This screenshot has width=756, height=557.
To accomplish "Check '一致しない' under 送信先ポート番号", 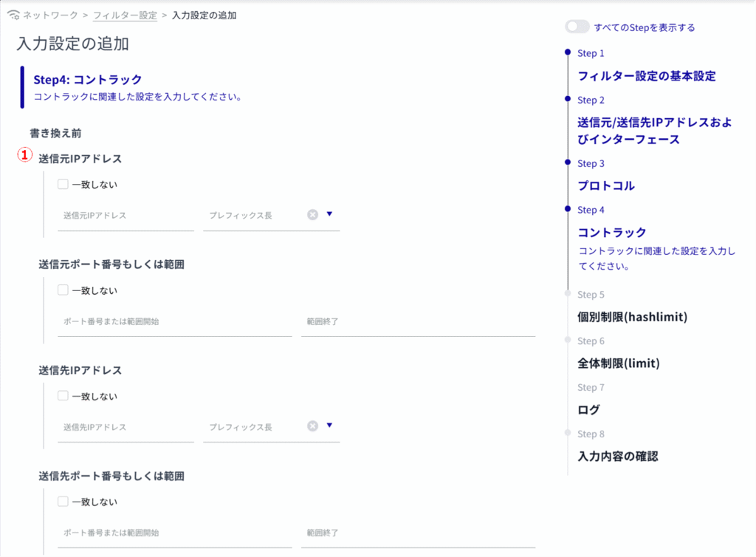I will [x=63, y=502].
